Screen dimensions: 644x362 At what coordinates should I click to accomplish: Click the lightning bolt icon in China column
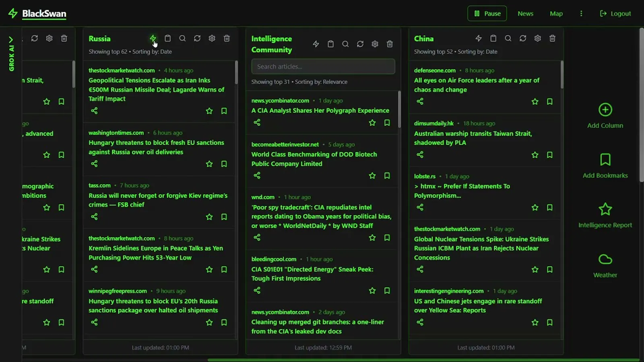[479, 38]
